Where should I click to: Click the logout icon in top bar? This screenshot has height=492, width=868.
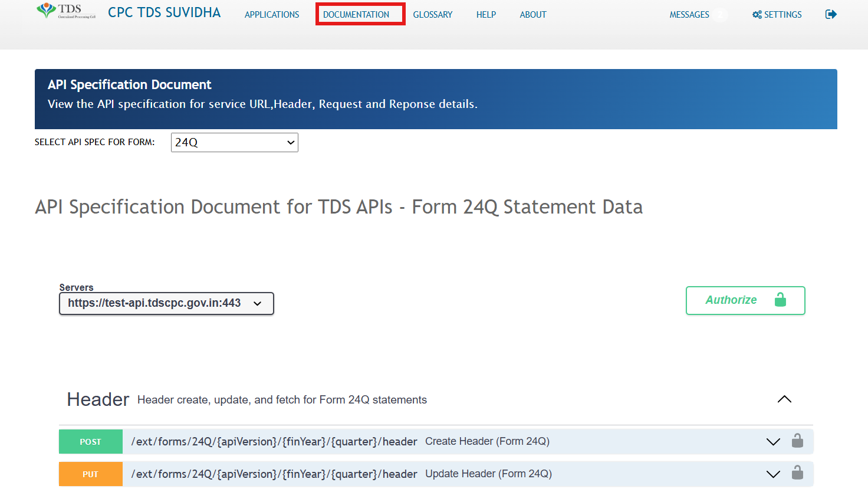tap(831, 14)
